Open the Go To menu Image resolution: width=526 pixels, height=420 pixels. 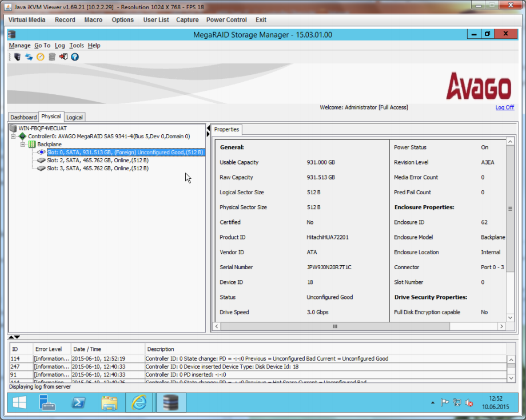click(42, 45)
